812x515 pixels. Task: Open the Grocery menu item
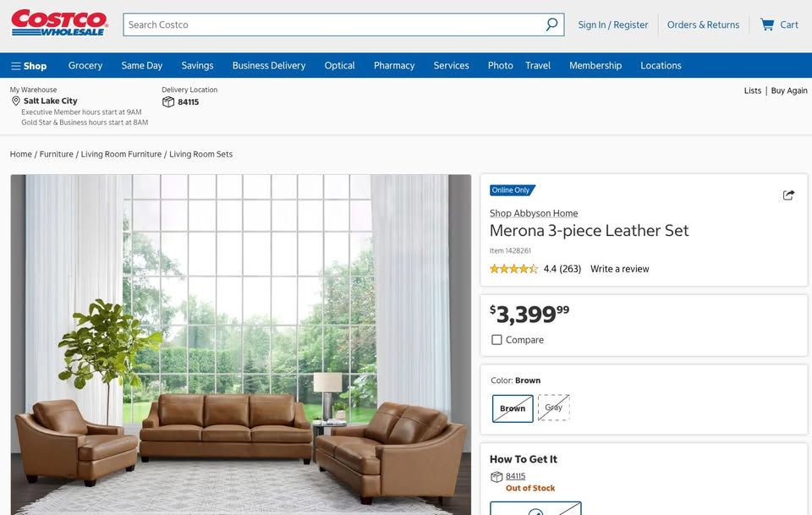[x=85, y=66]
